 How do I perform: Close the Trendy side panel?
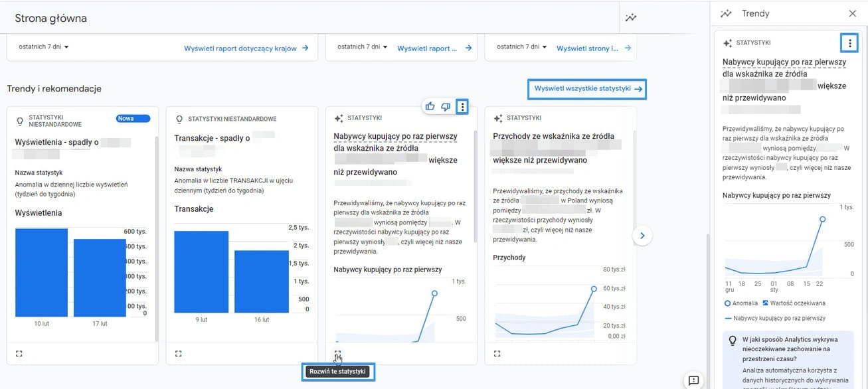point(853,13)
